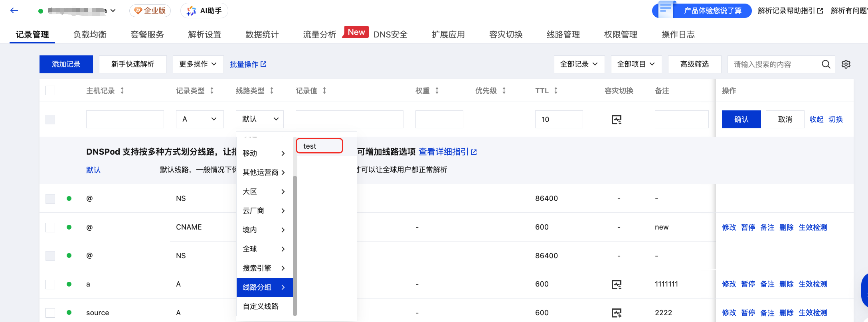The image size is (868, 322).
Task: Sort the TTL column
Action: point(556,91)
